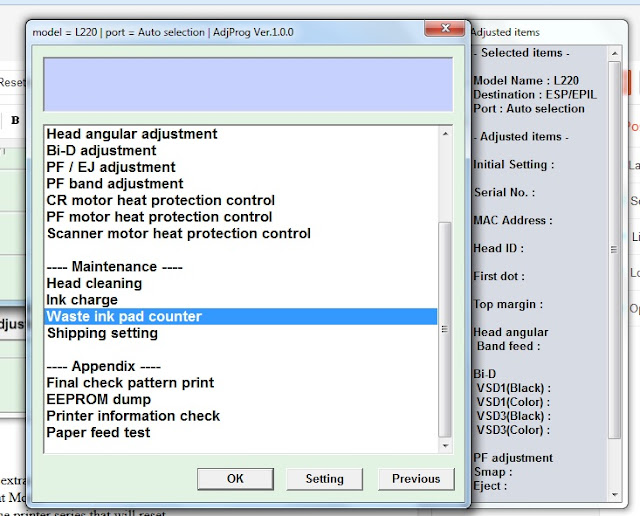Select Waste ink pad counter row

[240, 317]
